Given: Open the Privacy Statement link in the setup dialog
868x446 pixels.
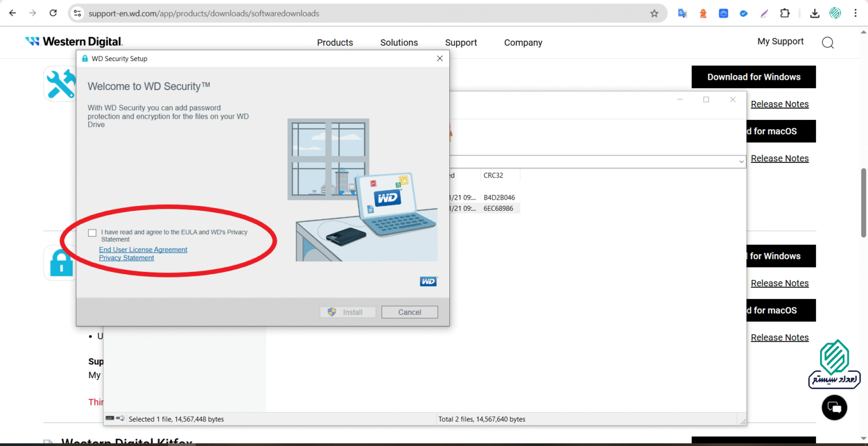Looking at the screenshot, I should point(127,258).
